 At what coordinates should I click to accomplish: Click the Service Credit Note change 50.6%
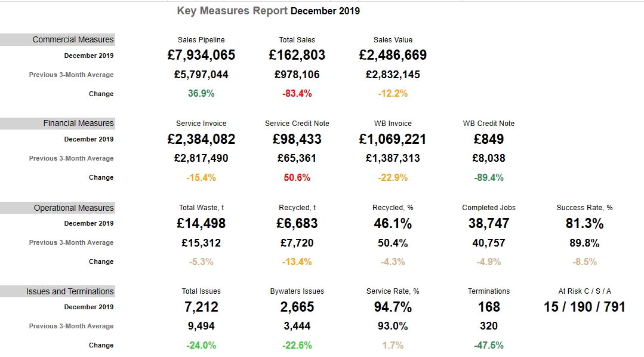(297, 177)
